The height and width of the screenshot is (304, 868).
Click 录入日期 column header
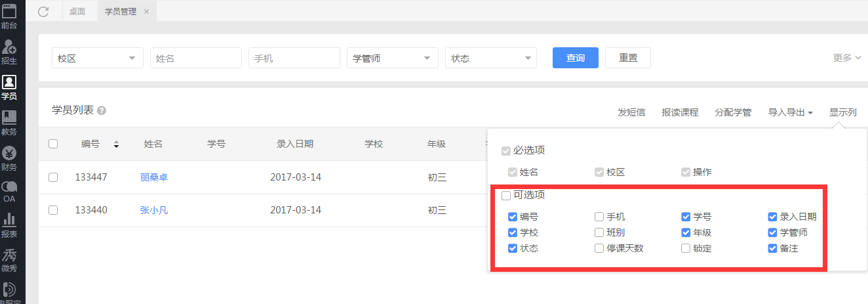[295, 144]
